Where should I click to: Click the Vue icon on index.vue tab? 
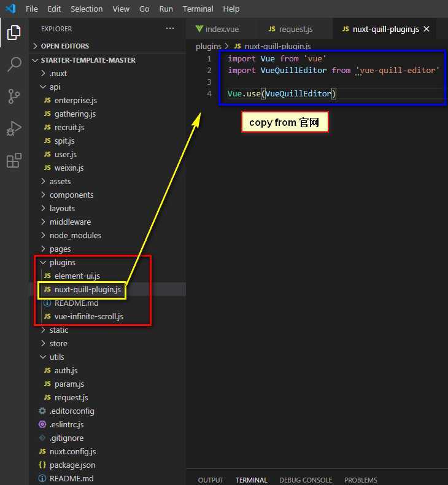point(199,29)
